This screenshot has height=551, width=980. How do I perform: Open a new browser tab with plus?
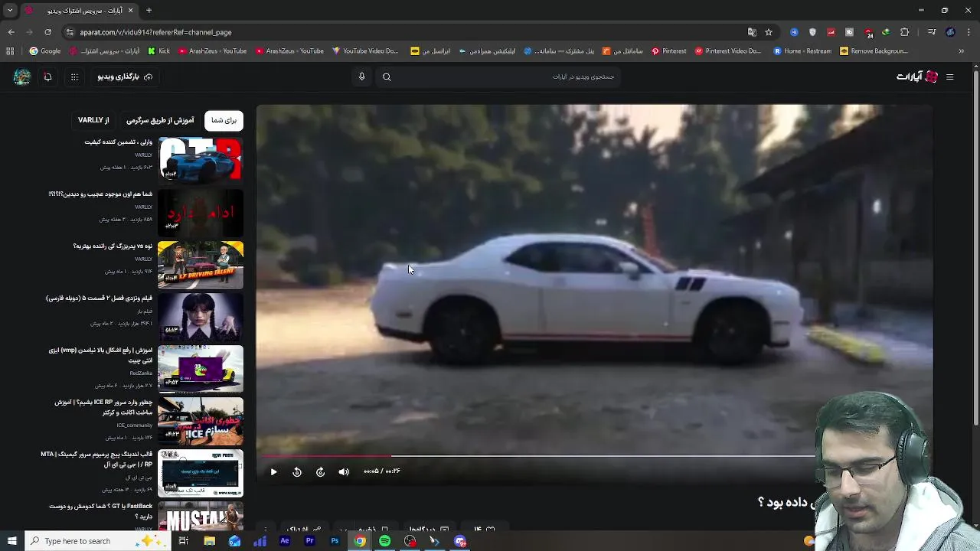149,11
